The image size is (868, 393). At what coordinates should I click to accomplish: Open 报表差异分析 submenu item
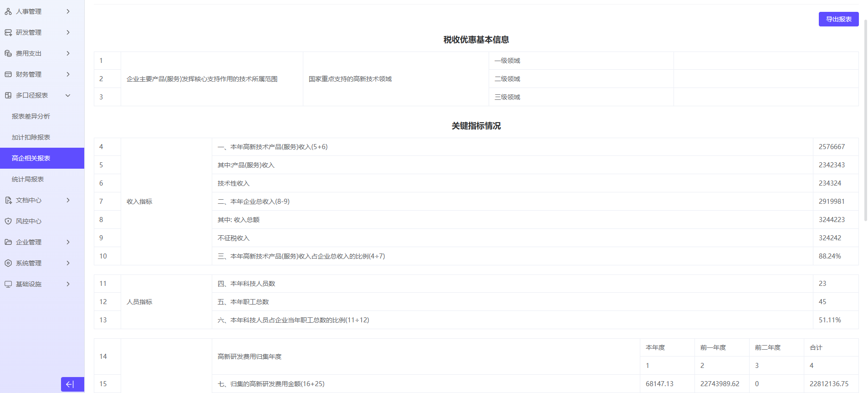click(42, 116)
